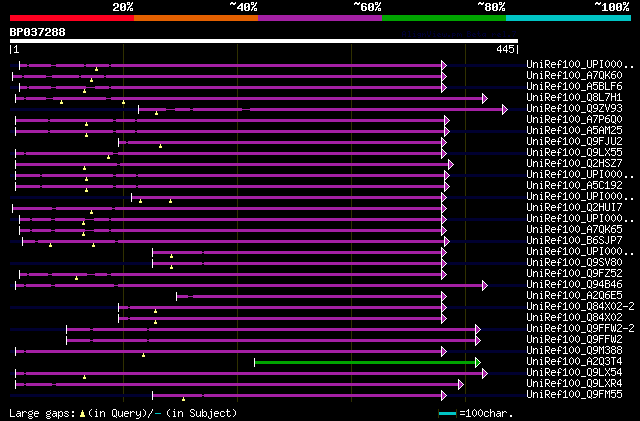
Task: Click the arrowhead ending the Q9LXR4 alignment
Action: pyautogui.click(x=461, y=385)
